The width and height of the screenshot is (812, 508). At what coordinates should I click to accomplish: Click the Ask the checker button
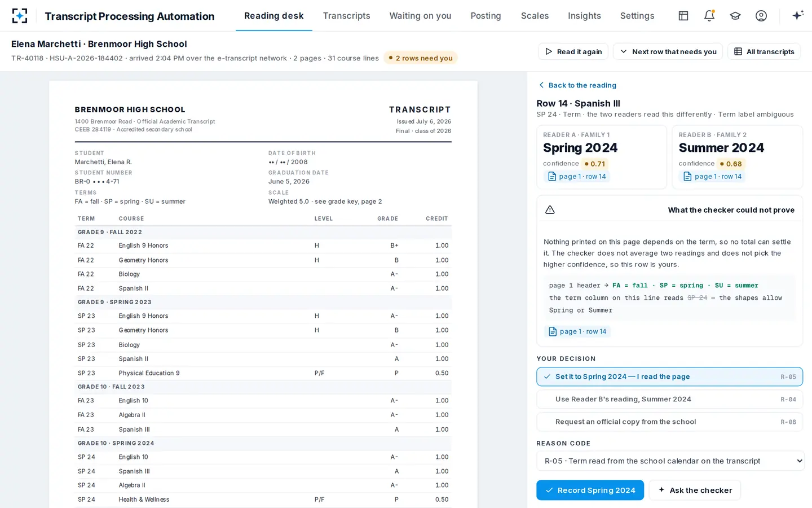click(x=695, y=490)
